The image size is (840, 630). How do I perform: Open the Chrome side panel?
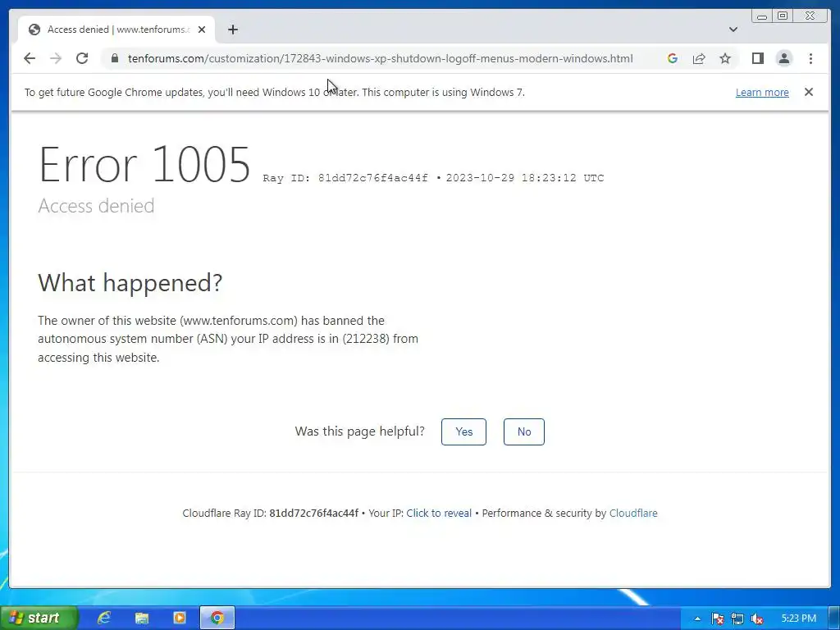click(x=757, y=58)
